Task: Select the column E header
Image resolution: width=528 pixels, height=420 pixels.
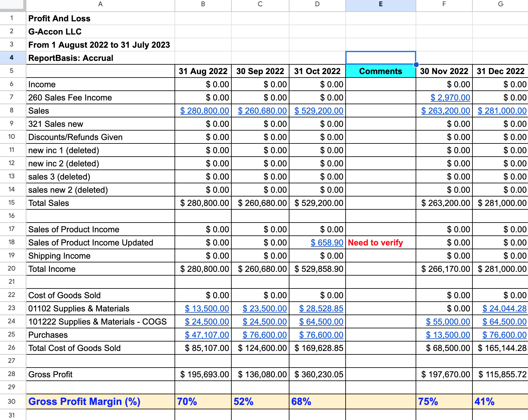Action: [380, 4]
